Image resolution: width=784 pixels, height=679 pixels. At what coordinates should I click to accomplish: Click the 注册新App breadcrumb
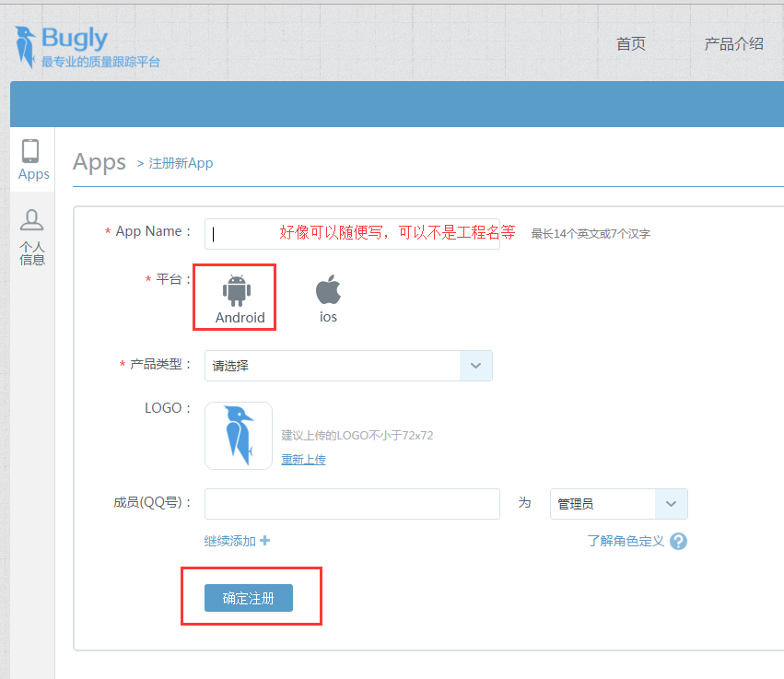coord(181,163)
